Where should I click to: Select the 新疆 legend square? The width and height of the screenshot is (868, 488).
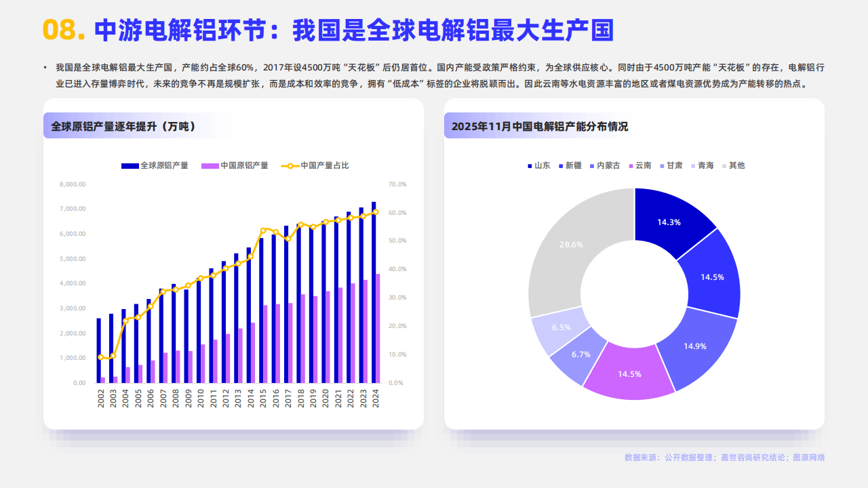point(560,165)
